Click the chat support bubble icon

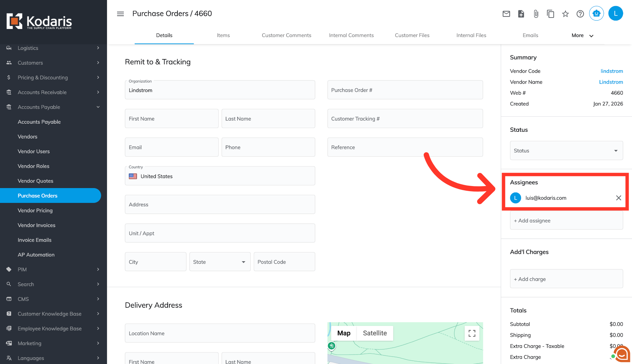pyautogui.click(x=622, y=354)
